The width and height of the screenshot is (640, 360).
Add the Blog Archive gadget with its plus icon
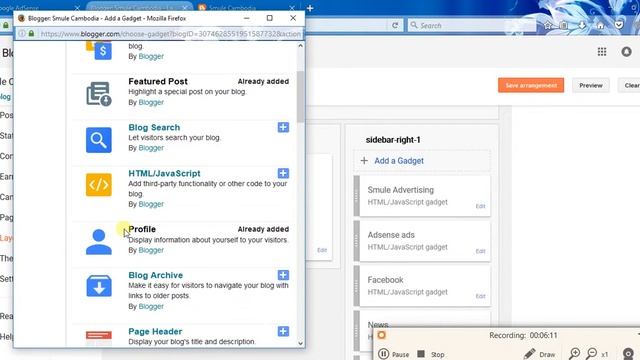pos(283,275)
